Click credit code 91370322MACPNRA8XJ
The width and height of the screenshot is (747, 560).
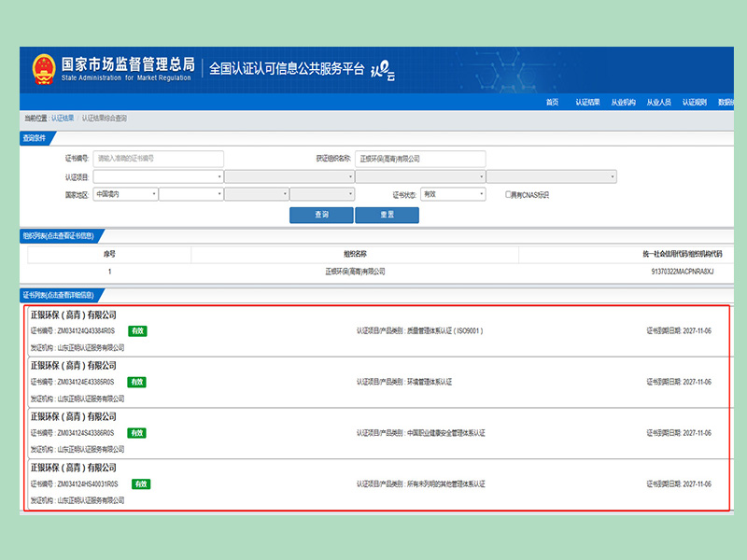click(683, 272)
